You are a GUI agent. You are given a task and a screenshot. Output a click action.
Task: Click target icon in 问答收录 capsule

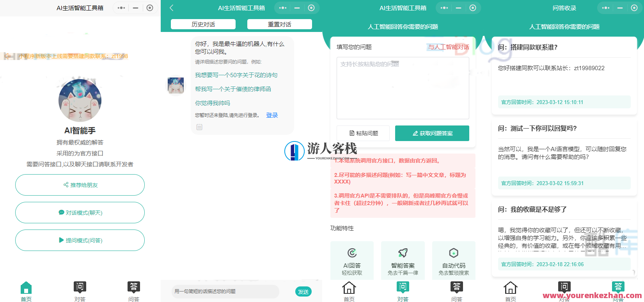634,8
